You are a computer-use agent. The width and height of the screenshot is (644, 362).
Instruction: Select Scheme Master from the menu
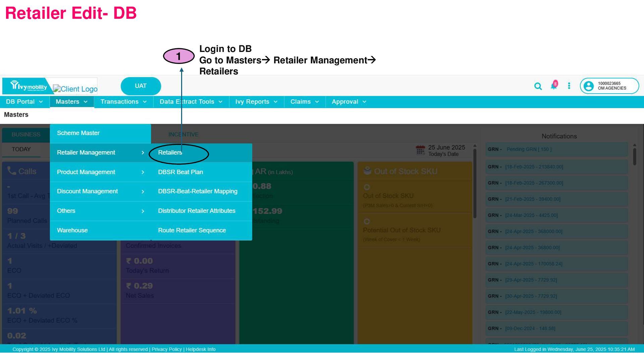pyautogui.click(x=100, y=133)
